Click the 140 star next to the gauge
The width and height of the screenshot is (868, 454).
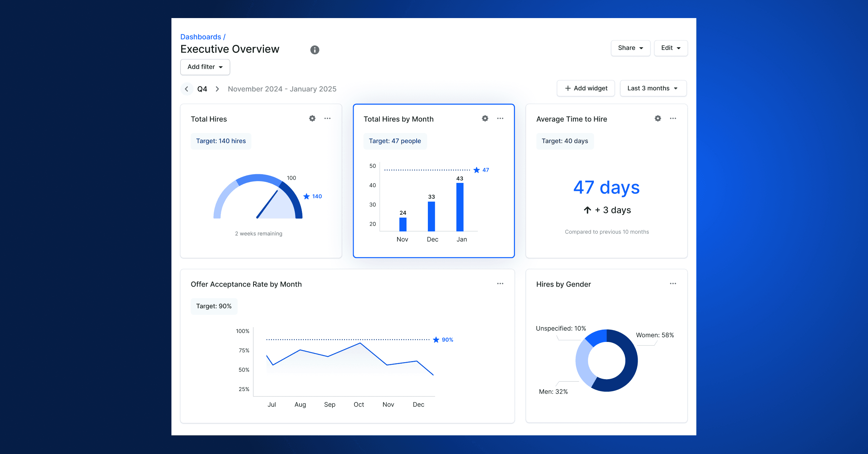[306, 196]
